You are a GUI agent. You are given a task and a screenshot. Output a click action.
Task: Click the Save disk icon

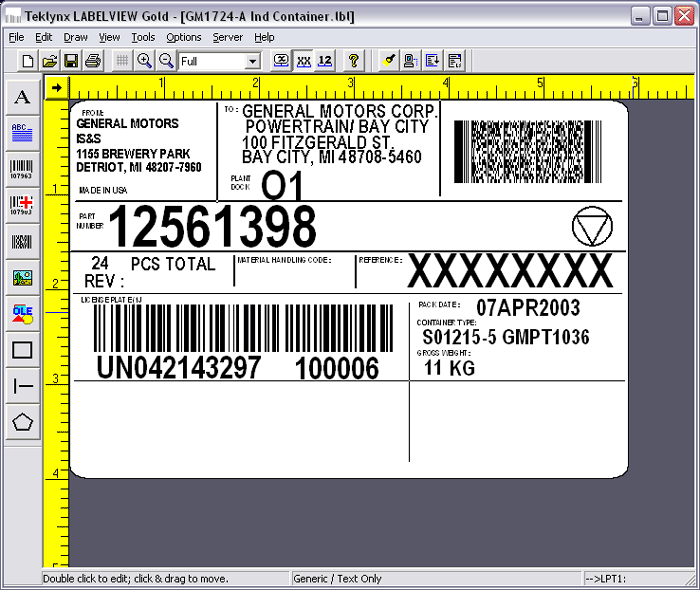pyautogui.click(x=71, y=61)
